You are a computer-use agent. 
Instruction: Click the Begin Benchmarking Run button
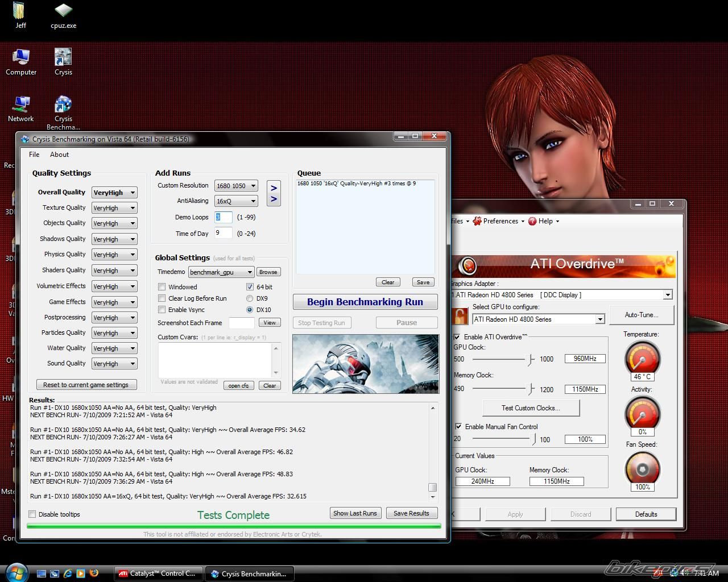pyautogui.click(x=365, y=302)
